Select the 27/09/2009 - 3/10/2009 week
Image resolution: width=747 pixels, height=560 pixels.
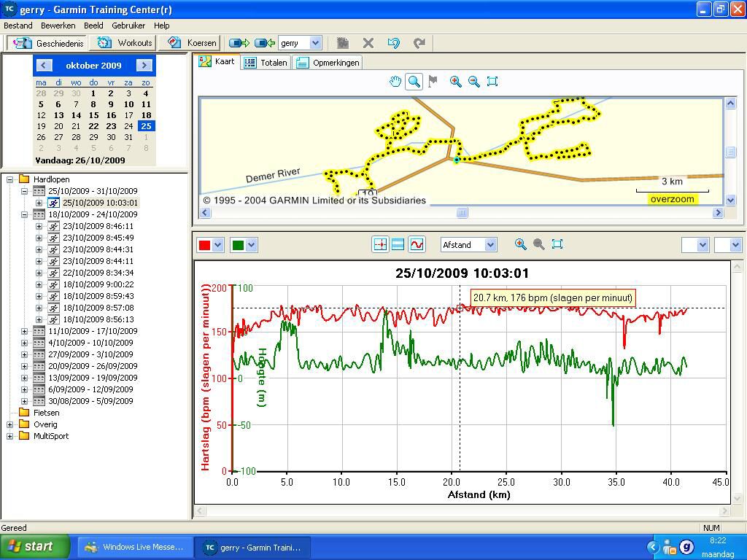90,354
